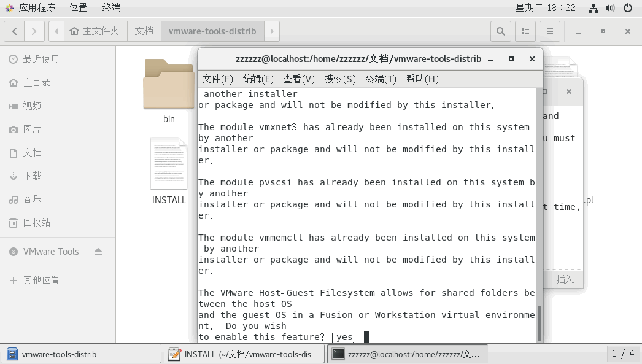Open 文档 in sidebar
The height and width of the screenshot is (364, 642).
pyautogui.click(x=58, y=153)
